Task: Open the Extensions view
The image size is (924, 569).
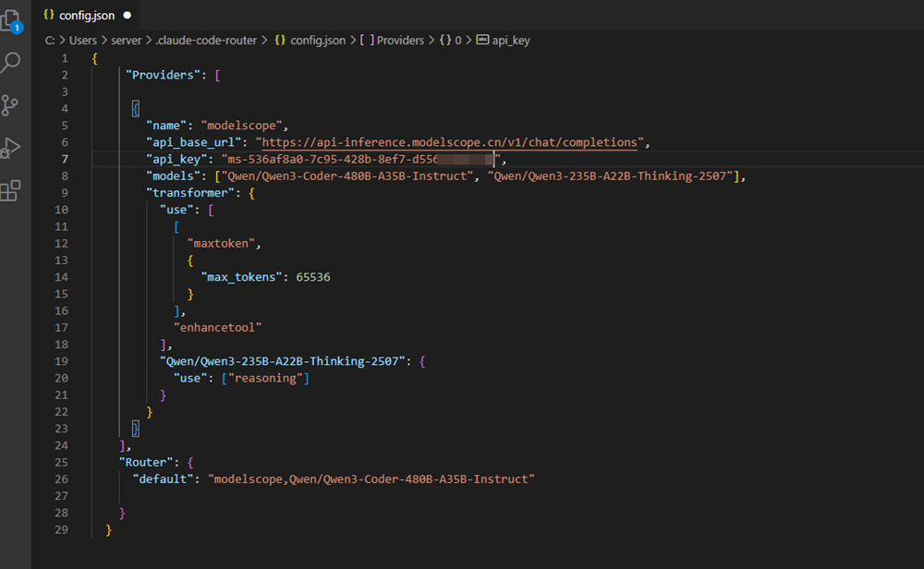Action: [x=10, y=190]
